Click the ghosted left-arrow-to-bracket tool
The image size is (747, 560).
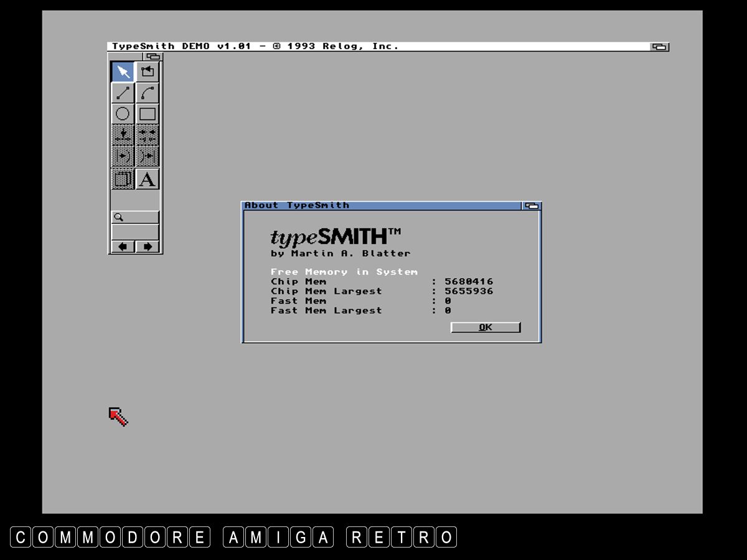tap(148, 156)
